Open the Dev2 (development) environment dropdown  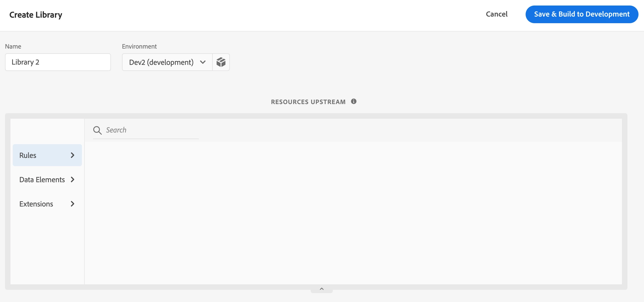coord(161,62)
